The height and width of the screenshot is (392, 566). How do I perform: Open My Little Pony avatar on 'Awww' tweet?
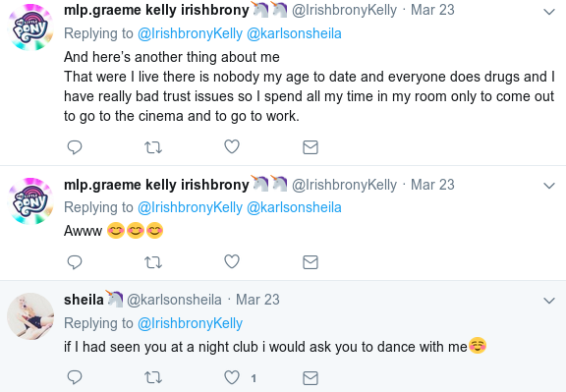click(x=30, y=201)
